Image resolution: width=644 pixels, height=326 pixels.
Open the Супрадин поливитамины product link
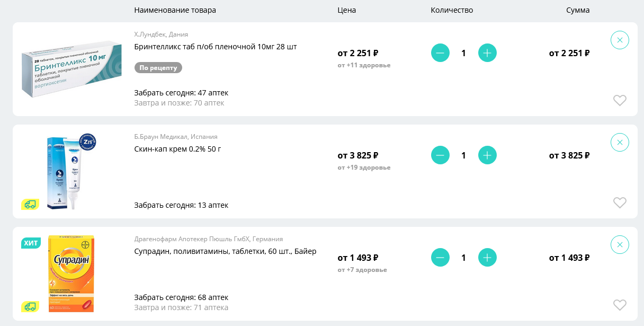(225, 251)
